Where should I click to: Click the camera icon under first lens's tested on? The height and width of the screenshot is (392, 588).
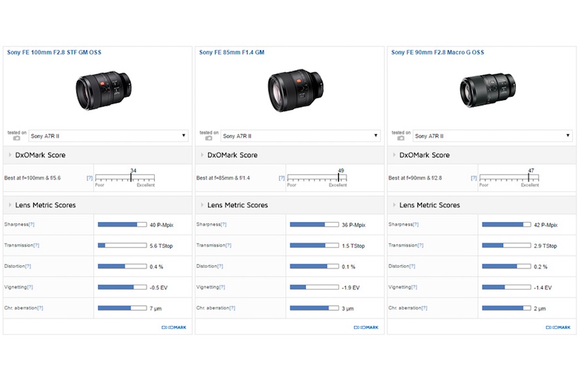pos(16,139)
